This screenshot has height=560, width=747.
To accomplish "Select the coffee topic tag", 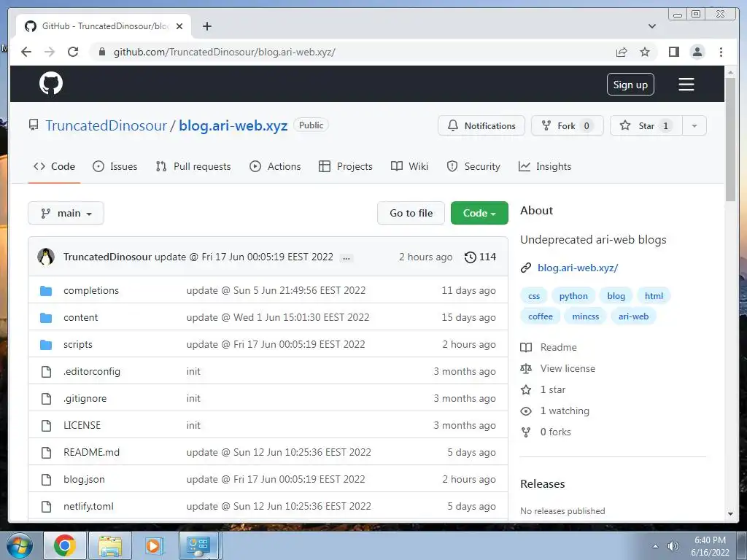I will click(541, 316).
